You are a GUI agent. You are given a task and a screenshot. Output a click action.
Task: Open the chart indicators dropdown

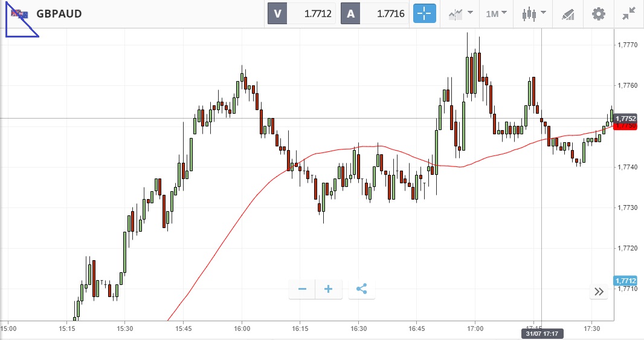click(x=460, y=13)
